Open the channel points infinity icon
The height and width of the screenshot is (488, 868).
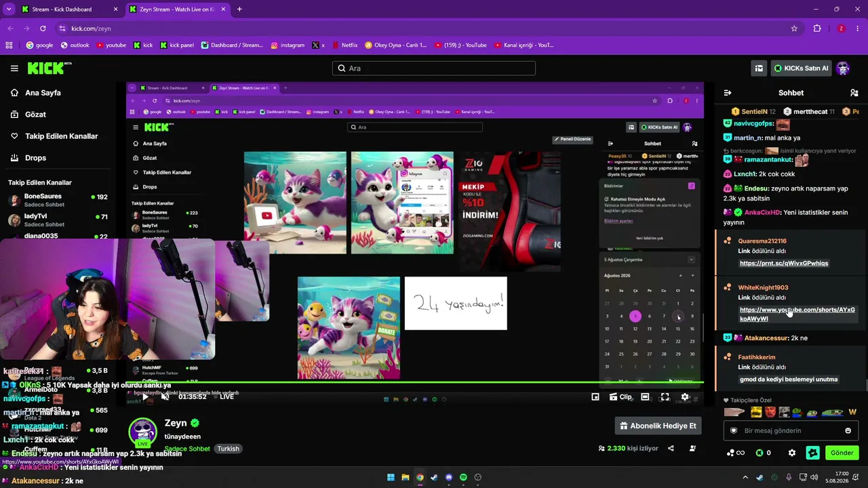(736, 453)
